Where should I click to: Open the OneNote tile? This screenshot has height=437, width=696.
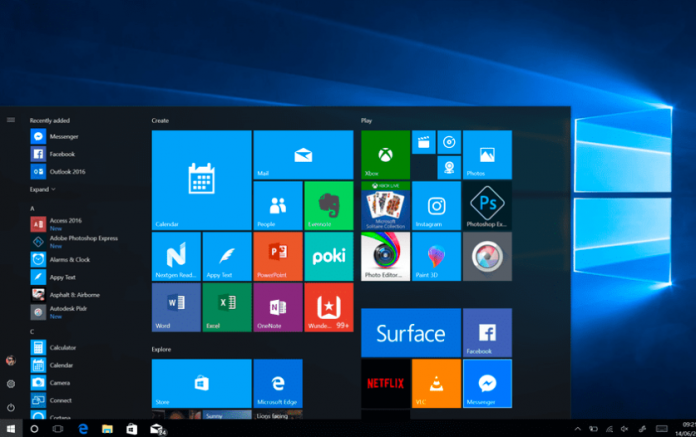[x=278, y=307]
